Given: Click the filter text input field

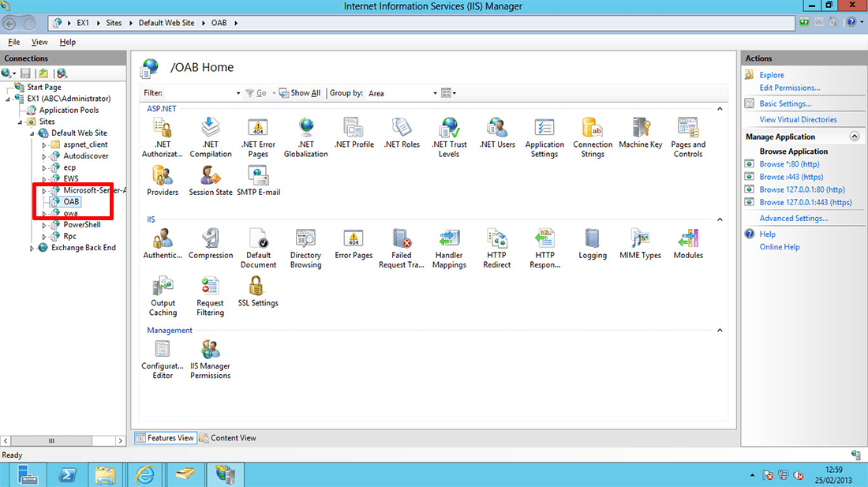Looking at the screenshot, I should tap(200, 93).
